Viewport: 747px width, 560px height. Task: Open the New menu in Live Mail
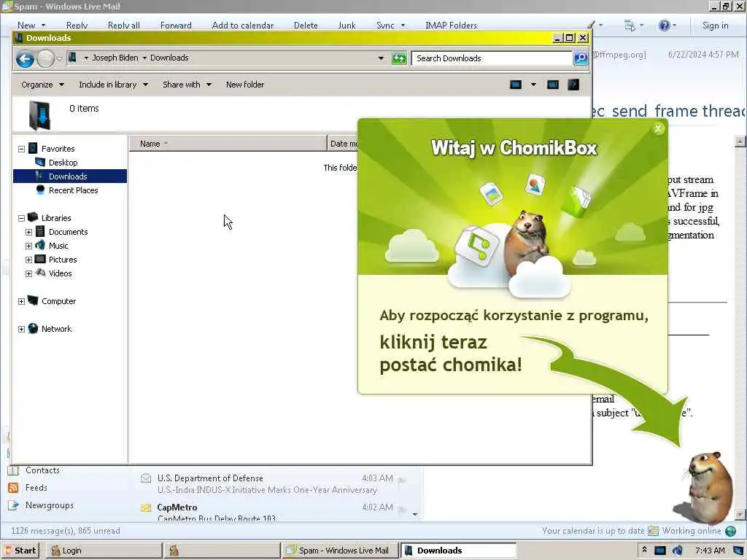click(x=31, y=26)
